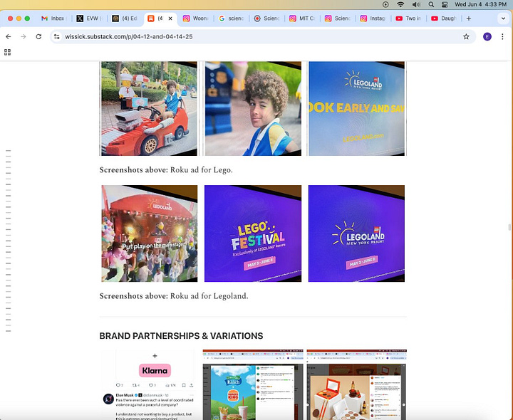Image resolution: width=513 pixels, height=420 pixels.
Task: Open the Hidden Valley Ranch Burger King image
Action: (253, 384)
